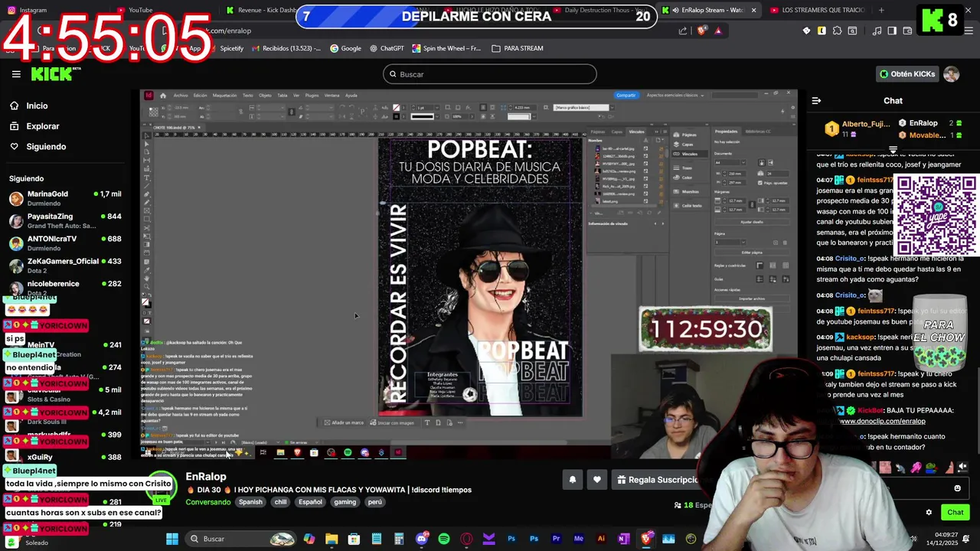The width and height of the screenshot is (980, 551).
Task: Open OneNote from taskbar
Action: 623,539
